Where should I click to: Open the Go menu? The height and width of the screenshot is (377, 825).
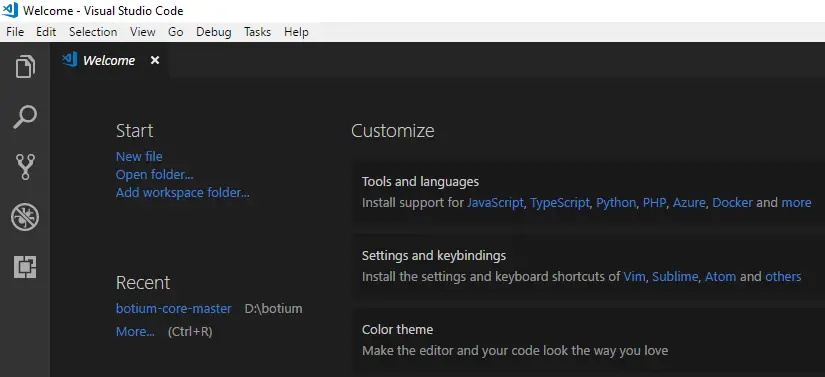coord(176,32)
